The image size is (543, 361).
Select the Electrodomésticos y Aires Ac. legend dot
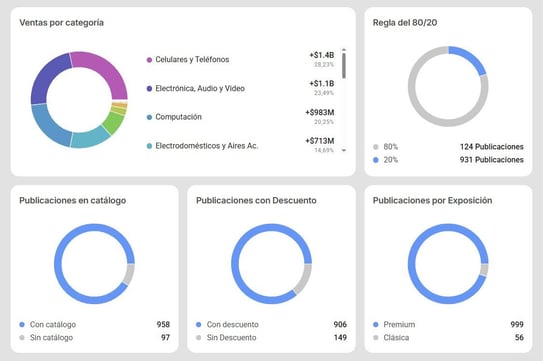coord(149,146)
